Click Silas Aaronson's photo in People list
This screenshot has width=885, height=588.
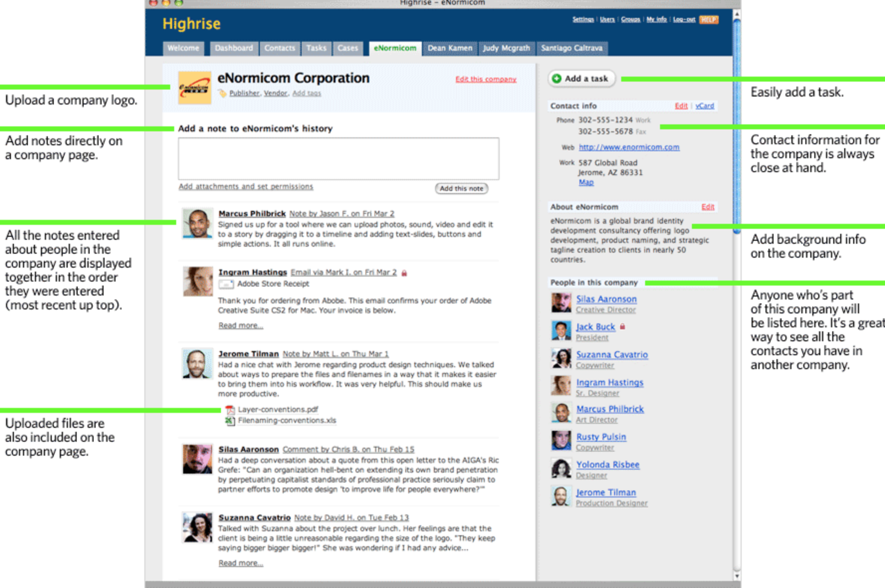561,303
